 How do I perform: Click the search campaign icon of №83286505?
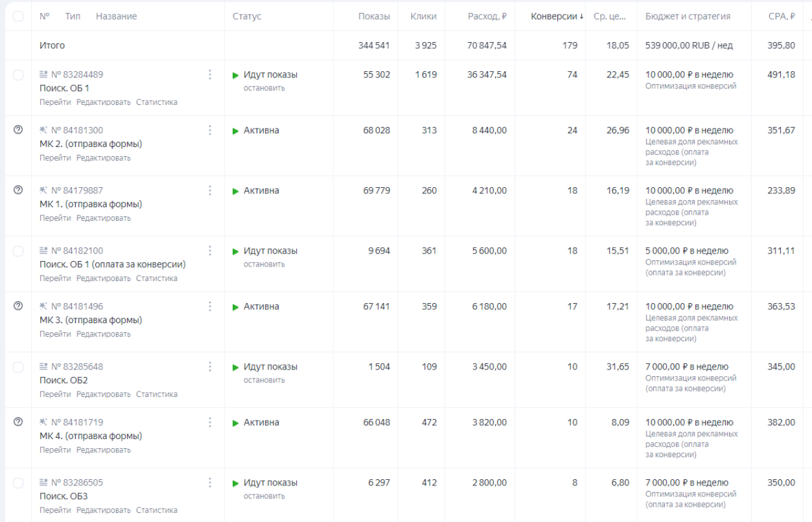coord(44,483)
